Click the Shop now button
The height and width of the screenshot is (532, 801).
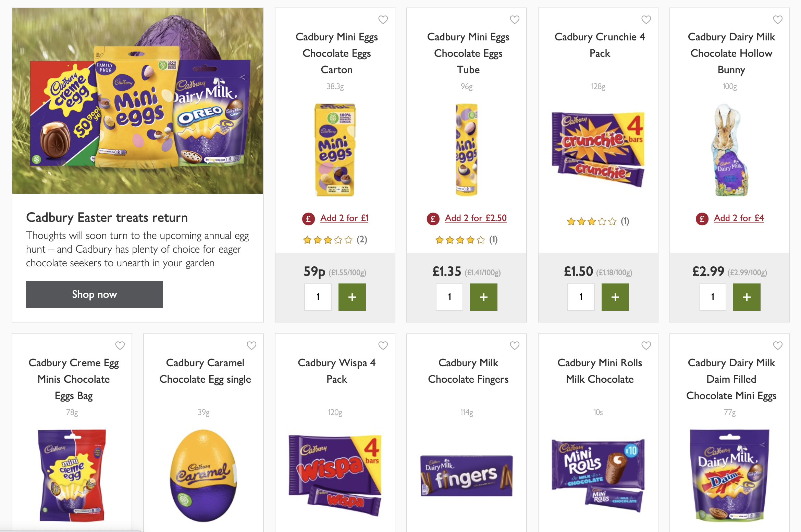(94, 294)
